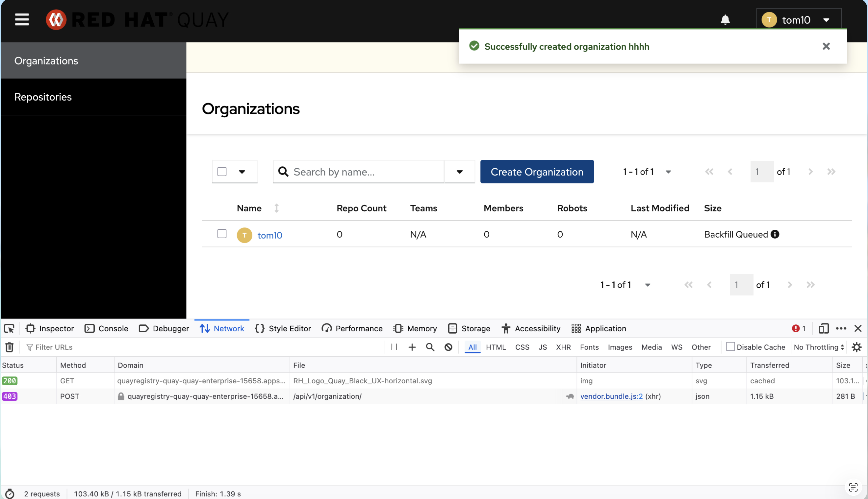This screenshot has width=868, height=499.
Task: Enable Disable Cache checkbox
Action: (730, 347)
